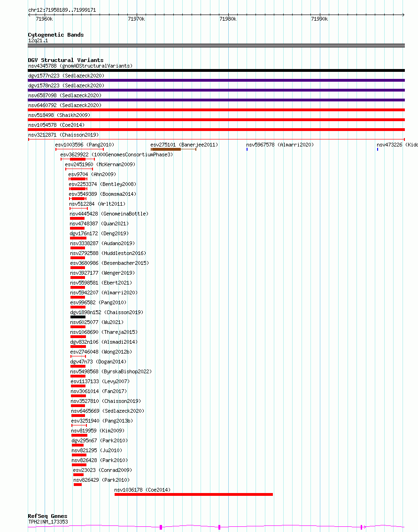418x532 pixels.
Task: Open esv275101 (Banerjee2011) label
Action: (x=184, y=145)
